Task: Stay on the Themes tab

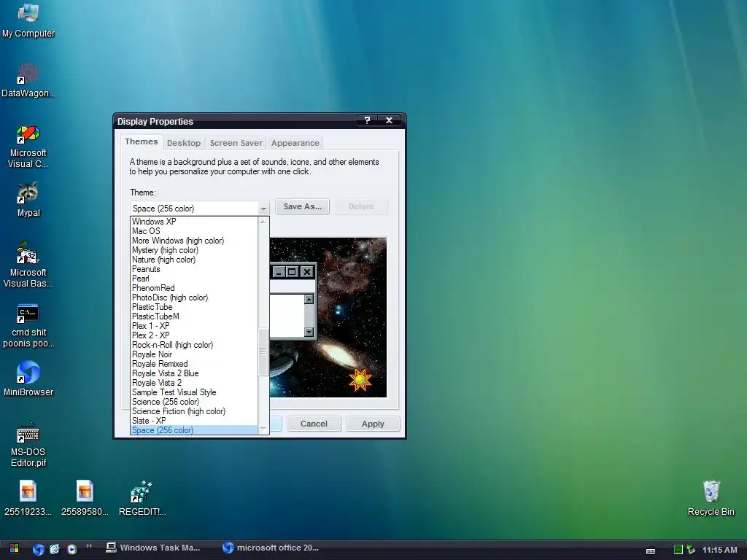Action: click(141, 142)
